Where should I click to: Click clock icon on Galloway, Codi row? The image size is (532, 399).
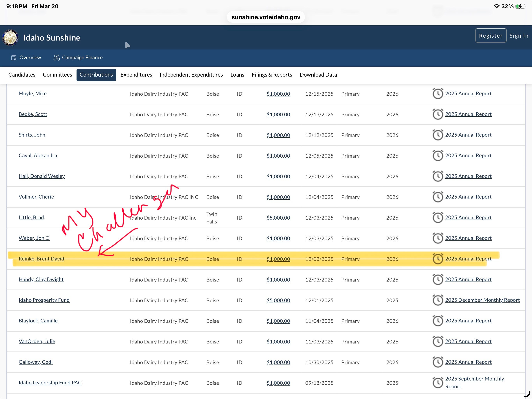tap(438, 362)
